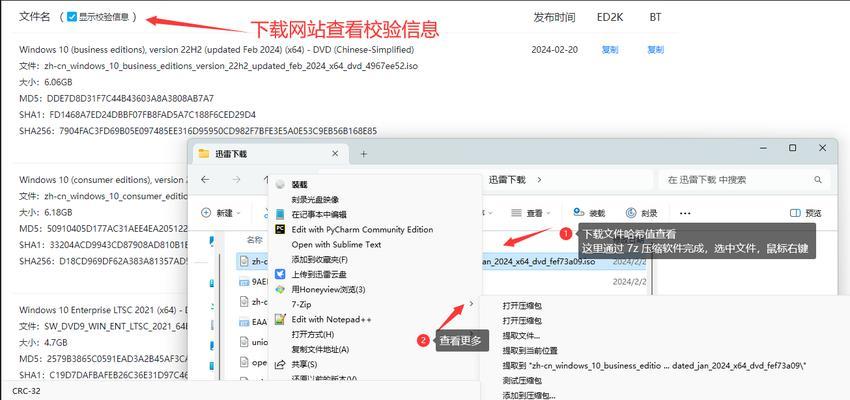850x400 pixels.
Task: Click 刻录 in the Explorer toolbar
Action: pos(641,213)
